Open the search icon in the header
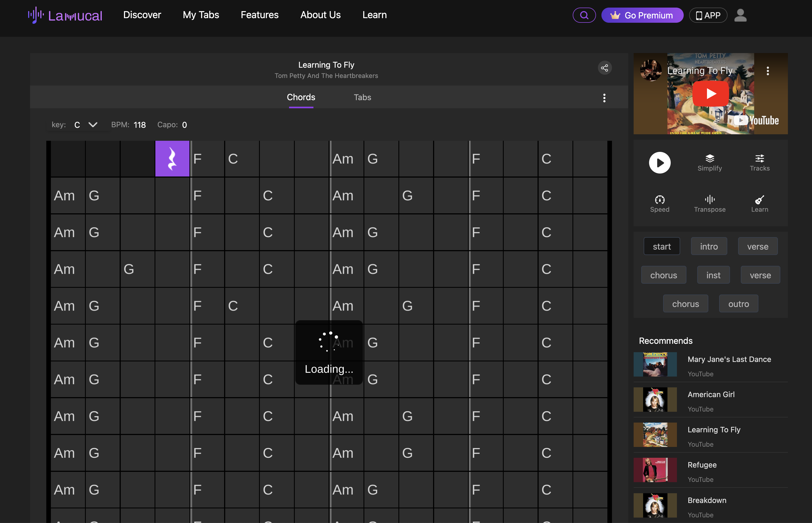 (x=584, y=15)
